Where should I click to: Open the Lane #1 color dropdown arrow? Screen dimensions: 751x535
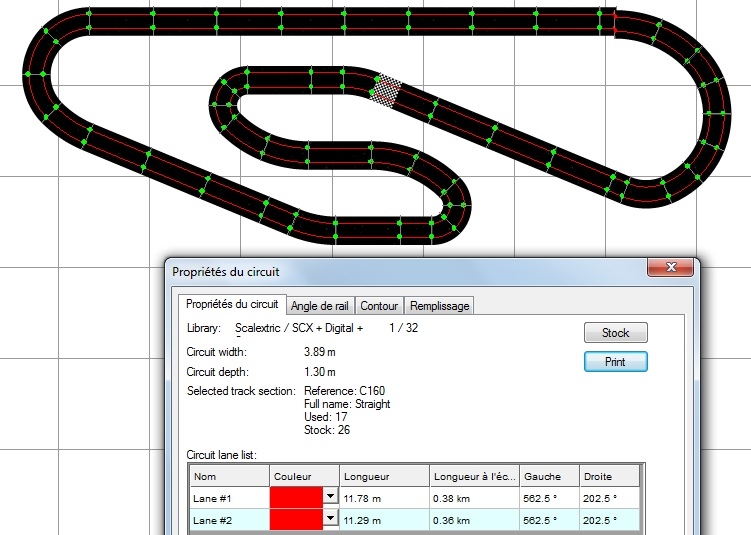click(x=330, y=495)
